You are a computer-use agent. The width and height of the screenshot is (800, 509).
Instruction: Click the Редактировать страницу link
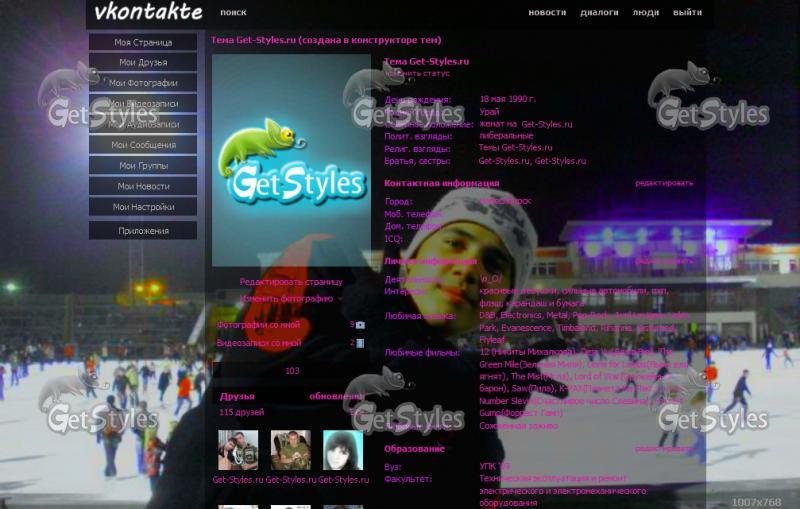291,282
